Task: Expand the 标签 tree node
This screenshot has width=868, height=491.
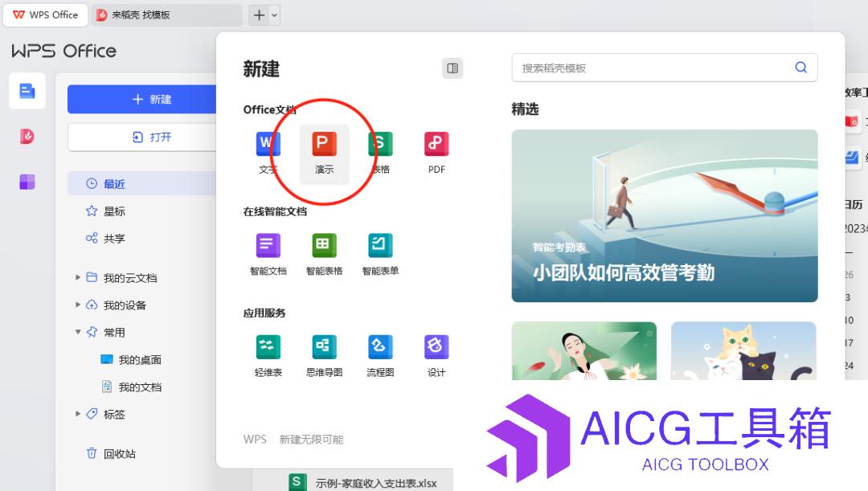Action: pyautogui.click(x=78, y=414)
